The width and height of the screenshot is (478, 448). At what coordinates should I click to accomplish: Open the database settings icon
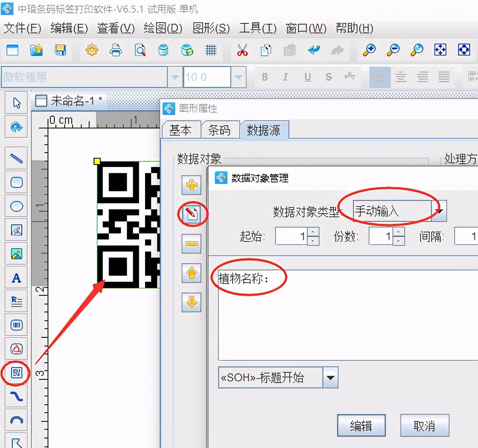click(163, 50)
